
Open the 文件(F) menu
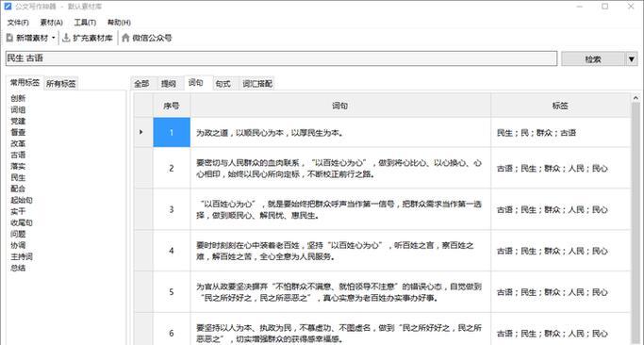point(18,23)
